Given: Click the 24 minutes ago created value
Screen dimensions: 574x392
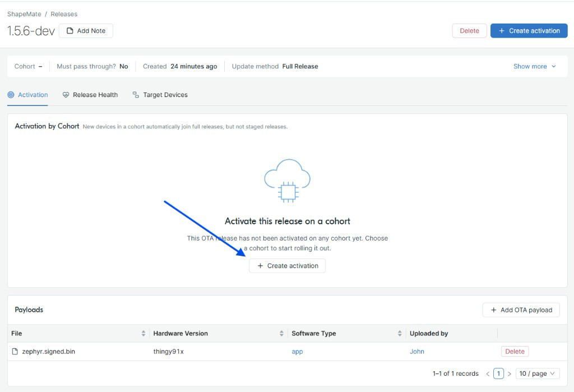Looking at the screenshot, I should (193, 66).
